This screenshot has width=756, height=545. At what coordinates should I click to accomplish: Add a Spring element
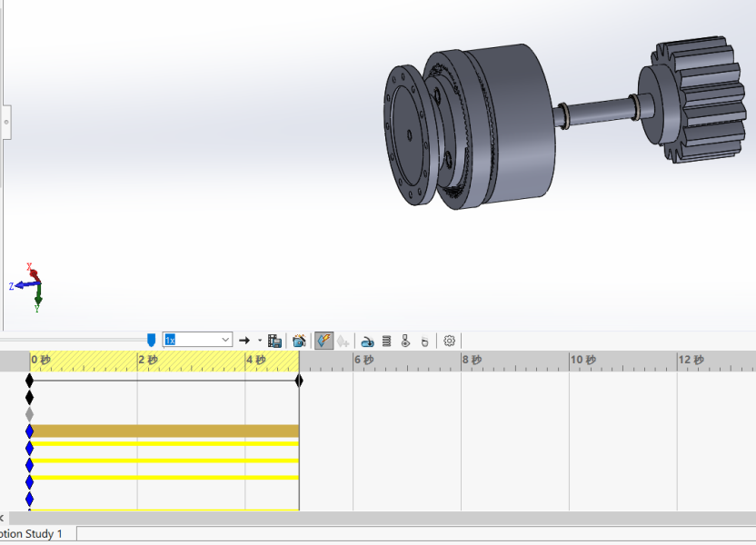pos(386,341)
